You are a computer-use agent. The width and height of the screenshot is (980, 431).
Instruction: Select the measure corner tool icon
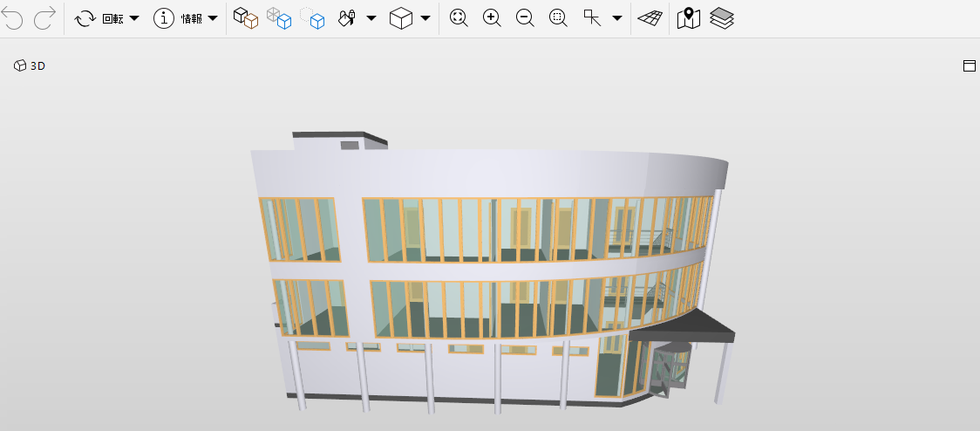pos(592,18)
